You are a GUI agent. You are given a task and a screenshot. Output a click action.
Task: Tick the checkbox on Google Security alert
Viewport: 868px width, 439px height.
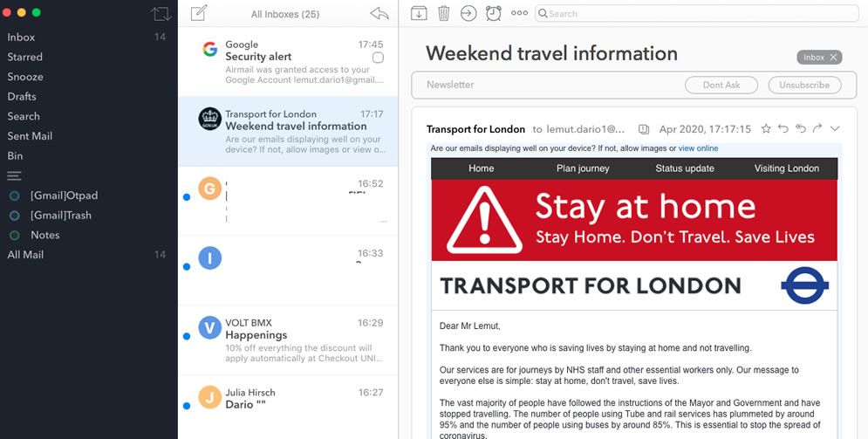(378, 58)
